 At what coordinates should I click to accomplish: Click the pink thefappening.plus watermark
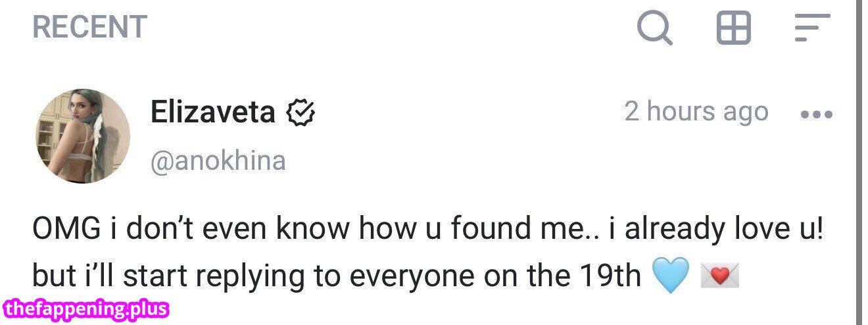pos(85,309)
